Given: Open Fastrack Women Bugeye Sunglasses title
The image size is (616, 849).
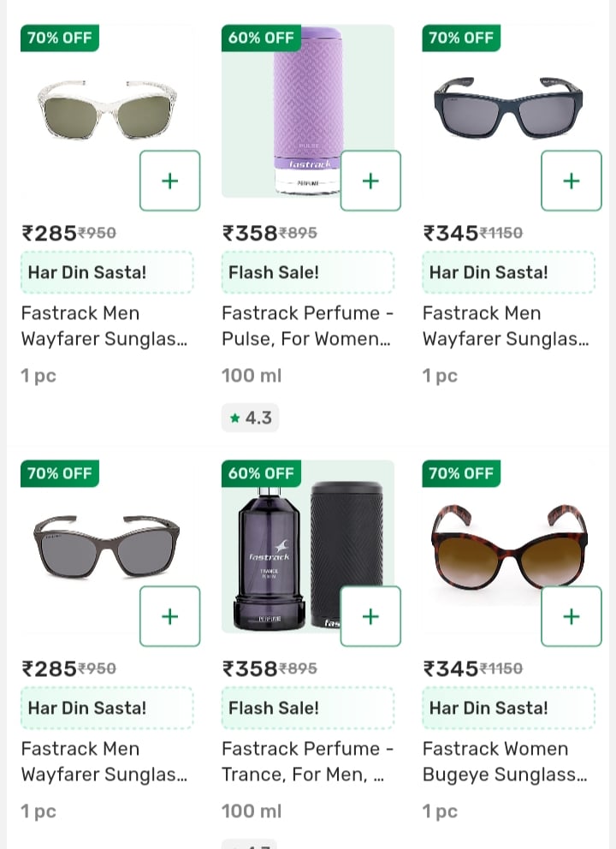Looking at the screenshot, I should [505, 762].
